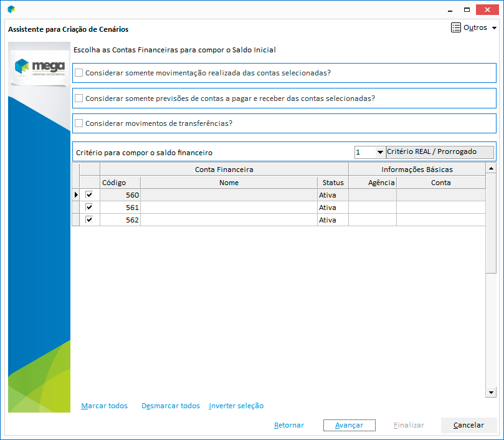504x440 pixels.
Task: Click the Status column header
Action: [x=333, y=183]
